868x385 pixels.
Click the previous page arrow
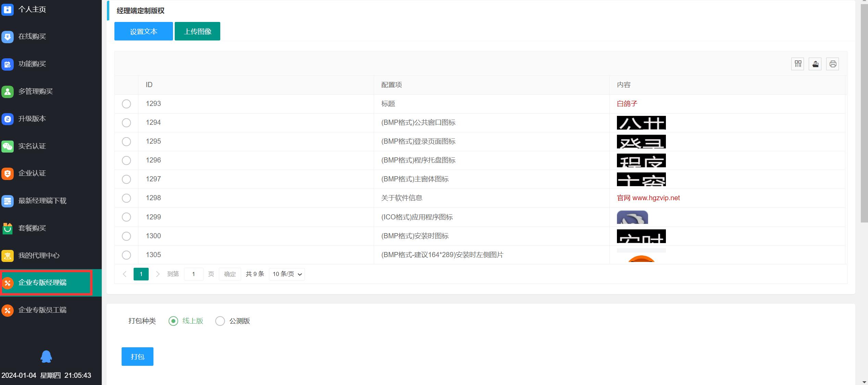tap(125, 274)
